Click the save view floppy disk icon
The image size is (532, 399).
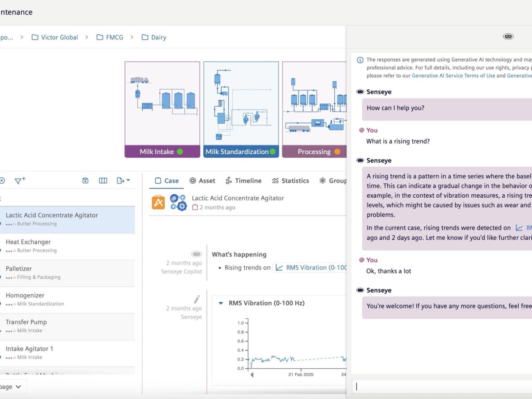click(x=86, y=180)
